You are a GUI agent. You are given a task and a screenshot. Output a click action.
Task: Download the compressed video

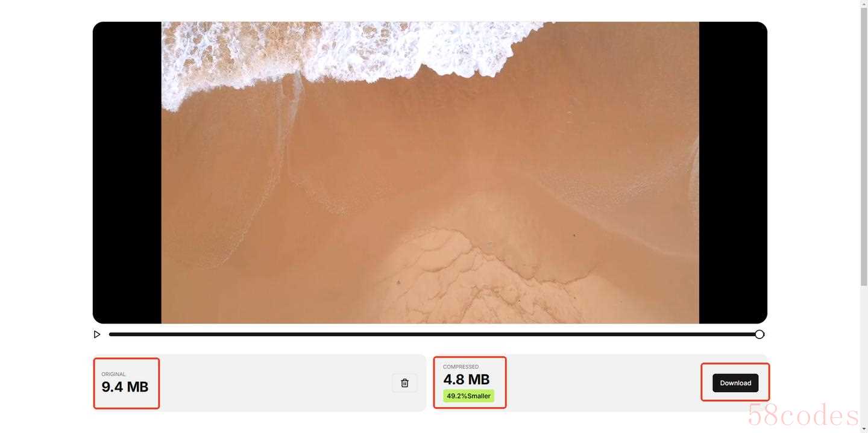735,383
